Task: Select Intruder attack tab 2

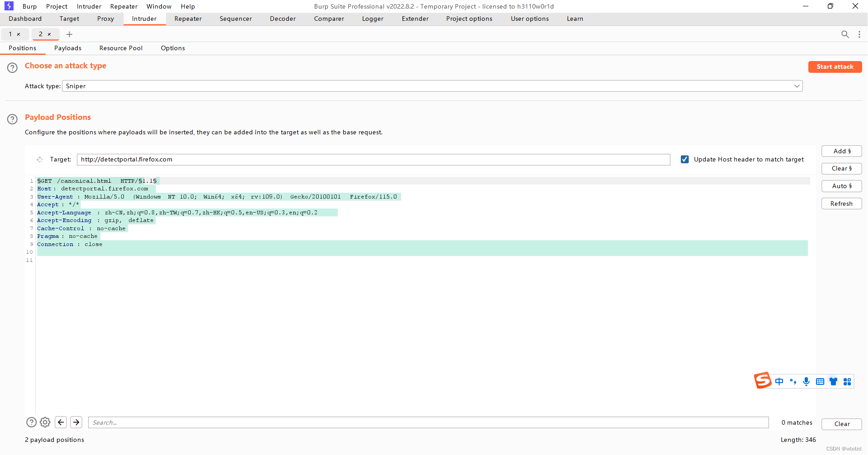Action: pyautogui.click(x=41, y=34)
